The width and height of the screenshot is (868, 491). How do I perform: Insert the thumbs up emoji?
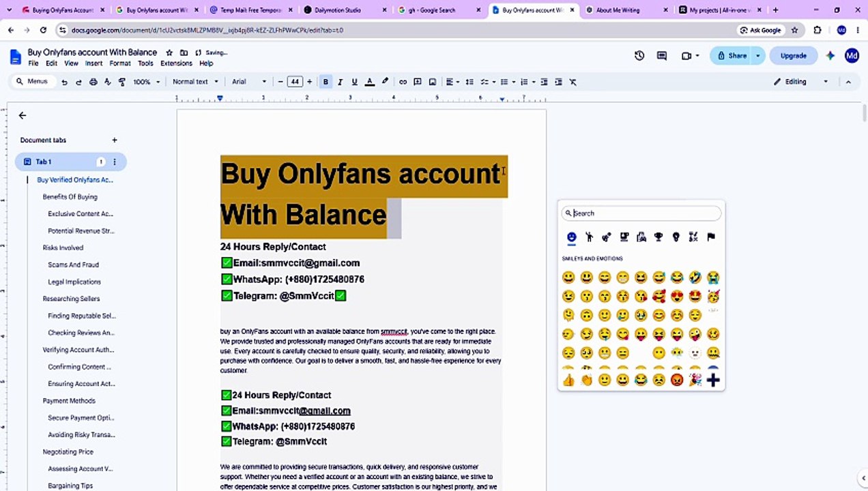[x=568, y=380]
